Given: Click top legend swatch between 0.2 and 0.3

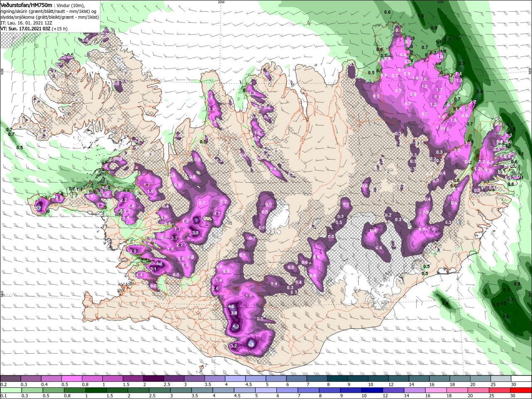Looking at the screenshot, I should [11, 379].
